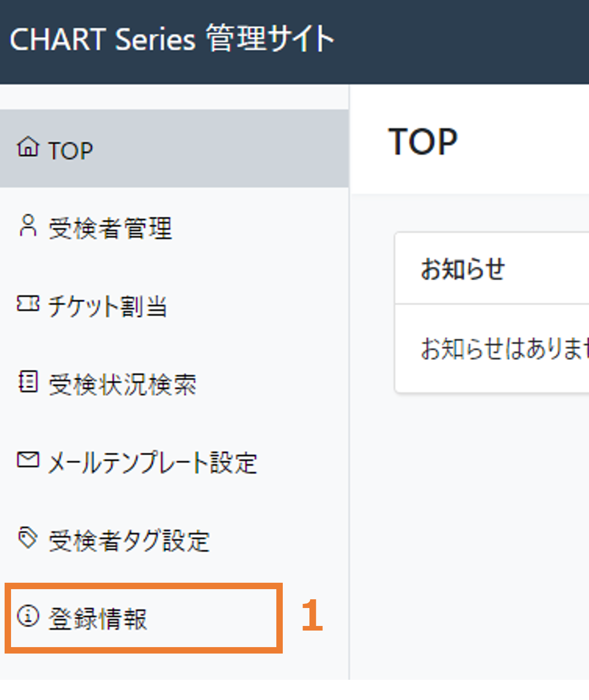Click the CHART Series 管理サイト header title
The width and height of the screenshot is (589, 700).
(x=172, y=39)
